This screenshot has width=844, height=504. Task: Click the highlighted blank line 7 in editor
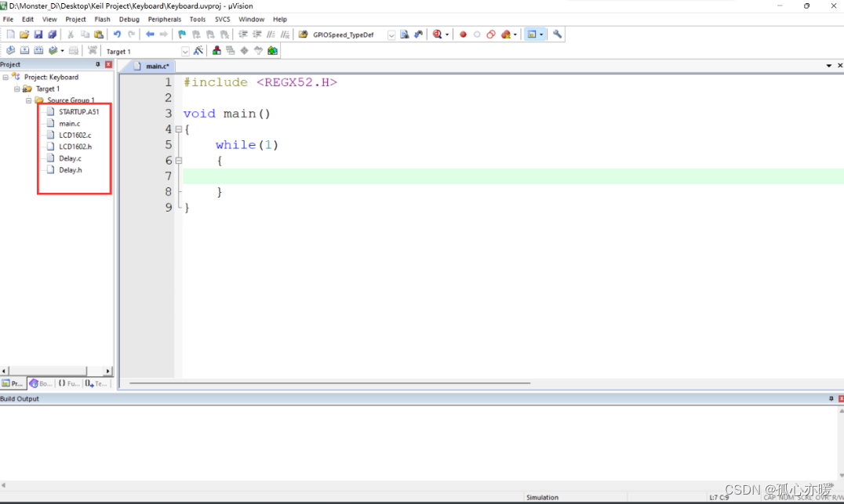pos(513,176)
